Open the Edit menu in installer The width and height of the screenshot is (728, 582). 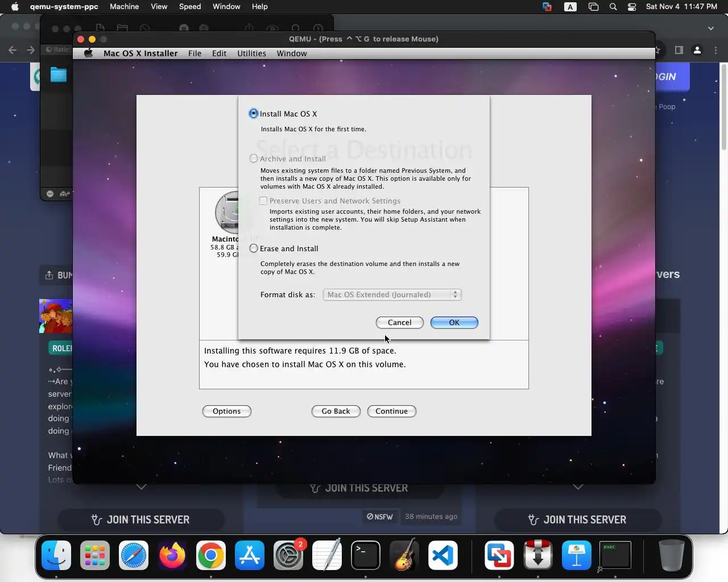pos(219,53)
